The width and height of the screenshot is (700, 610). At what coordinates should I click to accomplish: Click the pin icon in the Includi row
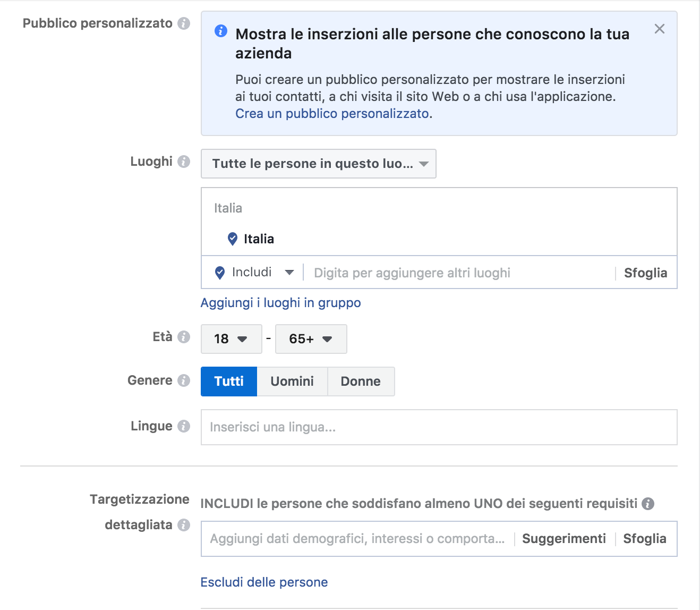(219, 272)
